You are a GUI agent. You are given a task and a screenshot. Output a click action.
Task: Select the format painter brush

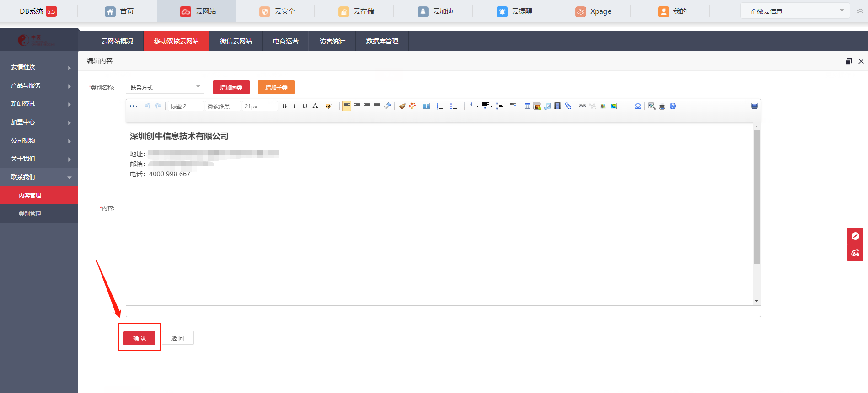(402, 106)
